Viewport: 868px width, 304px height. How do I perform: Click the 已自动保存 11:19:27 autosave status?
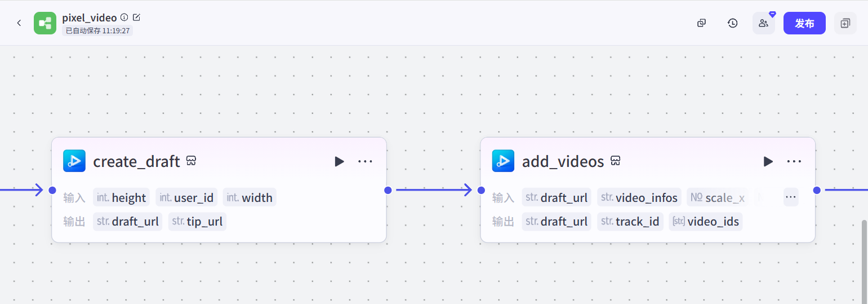click(97, 30)
